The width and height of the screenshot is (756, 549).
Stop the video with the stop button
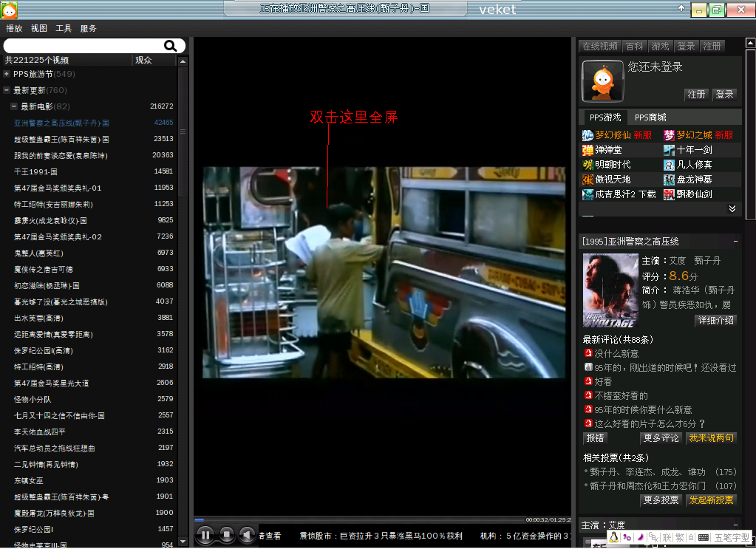click(226, 534)
